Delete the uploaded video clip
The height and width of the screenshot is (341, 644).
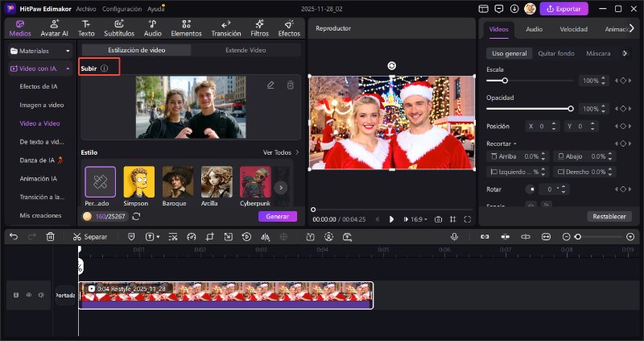[291, 85]
